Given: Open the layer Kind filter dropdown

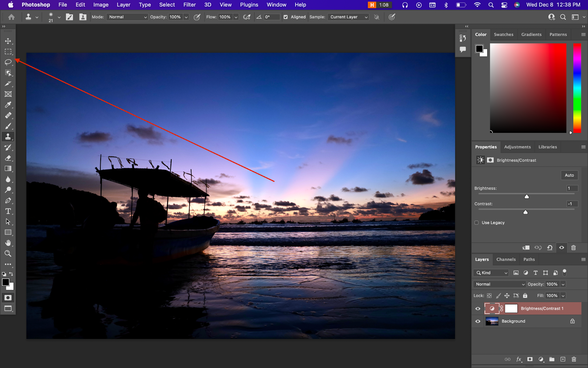Looking at the screenshot, I should tap(491, 273).
